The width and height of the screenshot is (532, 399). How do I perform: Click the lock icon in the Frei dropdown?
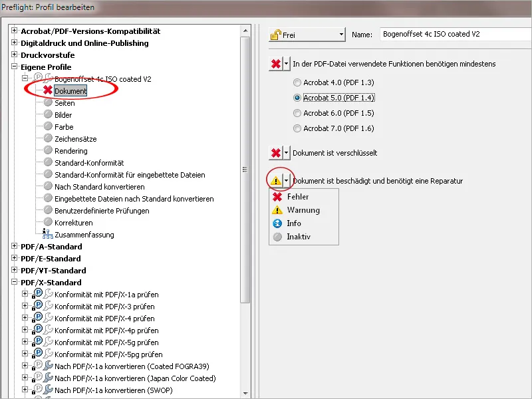point(276,35)
